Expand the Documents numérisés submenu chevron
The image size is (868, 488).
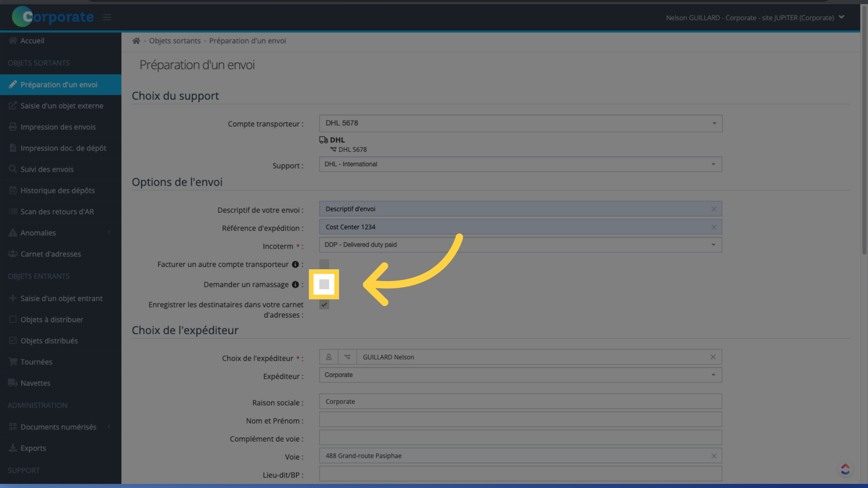(109, 427)
